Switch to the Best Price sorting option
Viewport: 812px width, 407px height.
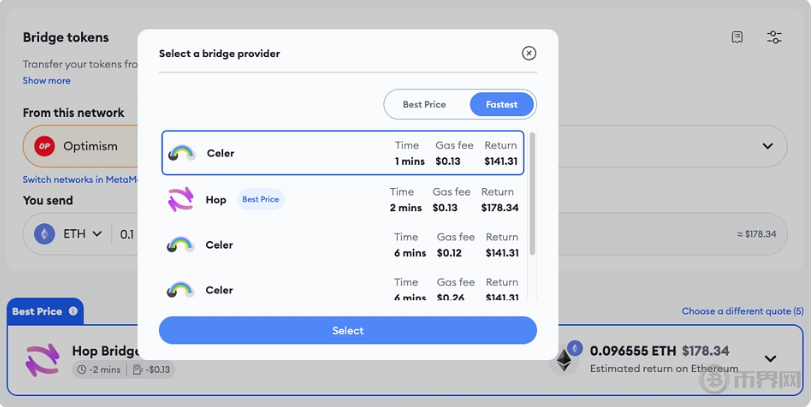click(x=424, y=105)
